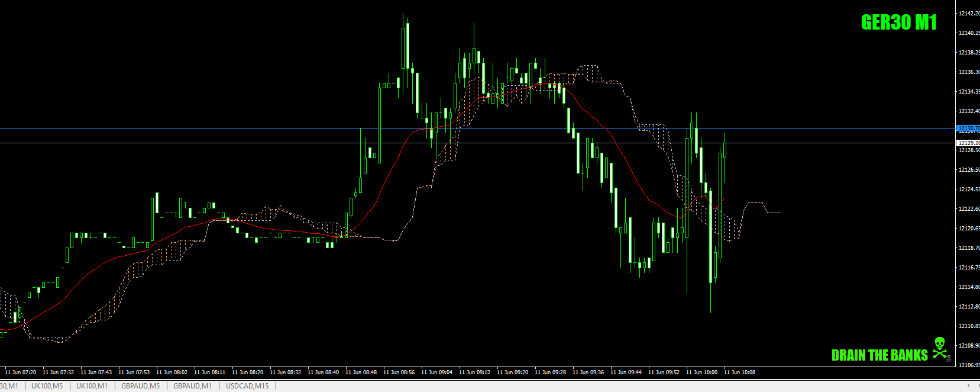This screenshot has height=392, width=980.
Task: Click the white 12129.20 current price label
Action: tap(968, 143)
